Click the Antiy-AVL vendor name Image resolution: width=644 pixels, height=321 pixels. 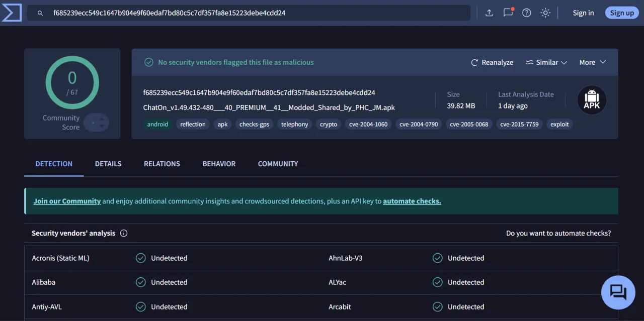47,307
